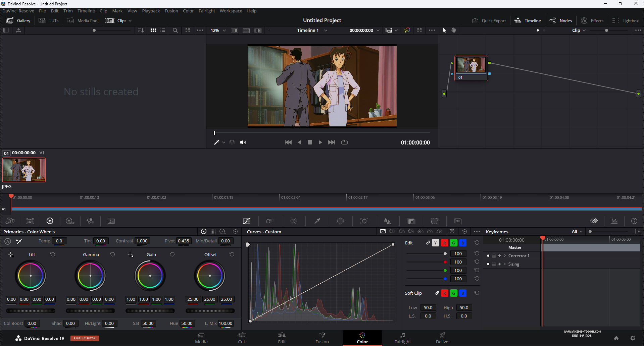Click the Contrast value field

pyautogui.click(x=142, y=241)
